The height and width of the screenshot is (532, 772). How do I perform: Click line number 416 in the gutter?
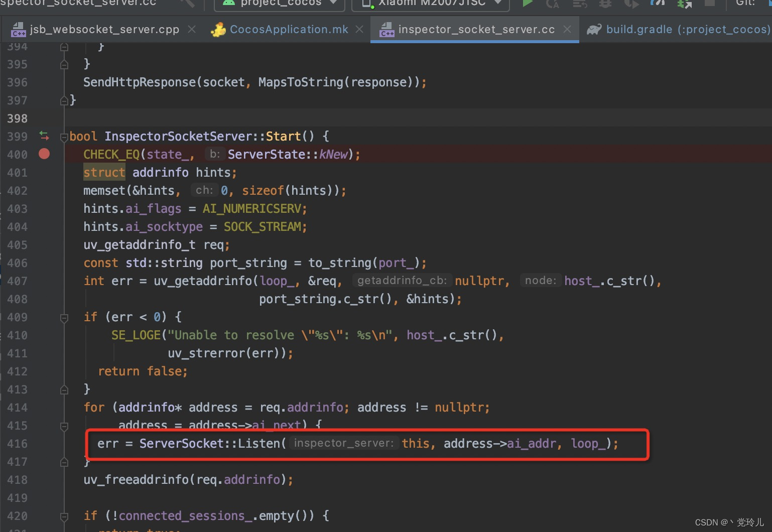[x=18, y=444]
